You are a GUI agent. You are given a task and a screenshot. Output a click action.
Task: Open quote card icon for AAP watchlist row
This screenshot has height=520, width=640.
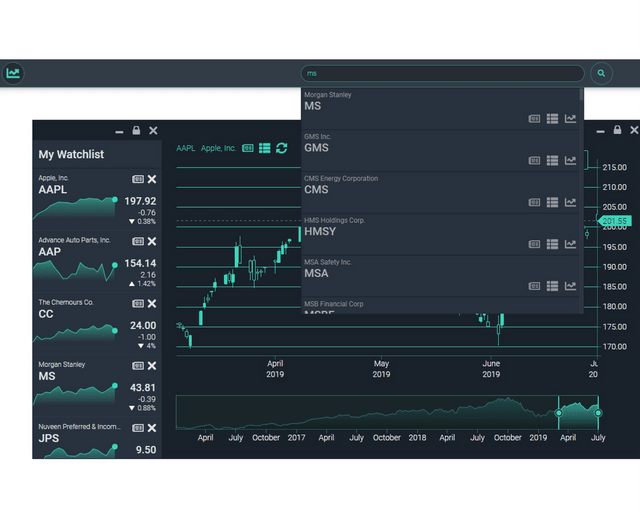138,241
